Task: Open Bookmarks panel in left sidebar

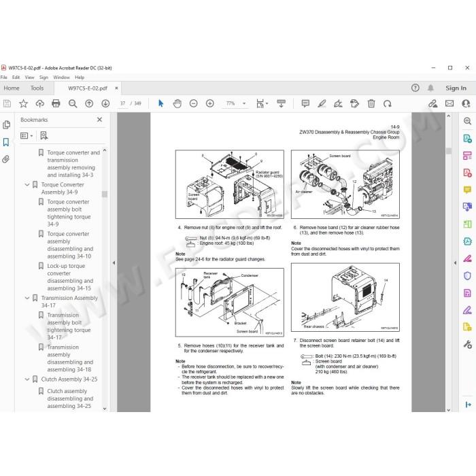Action: point(6,142)
